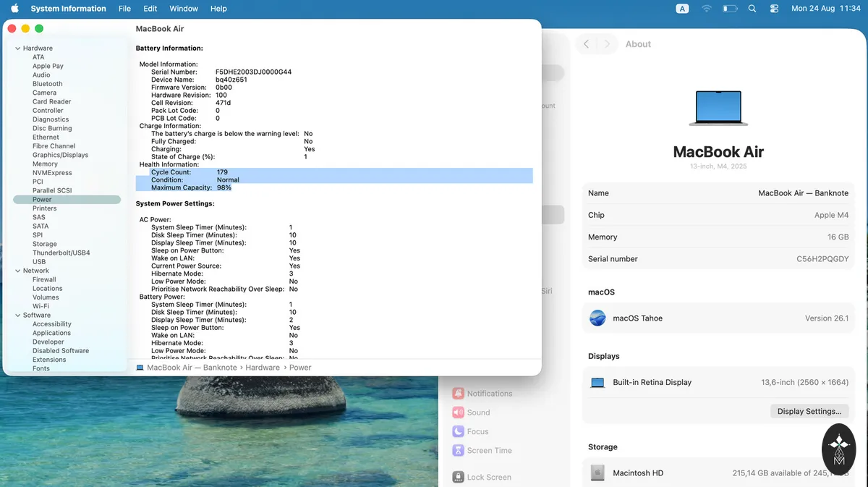Select Thunderbolt/USB4 in the sidebar
This screenshot has height=487, width=868.
pos(61,253)
